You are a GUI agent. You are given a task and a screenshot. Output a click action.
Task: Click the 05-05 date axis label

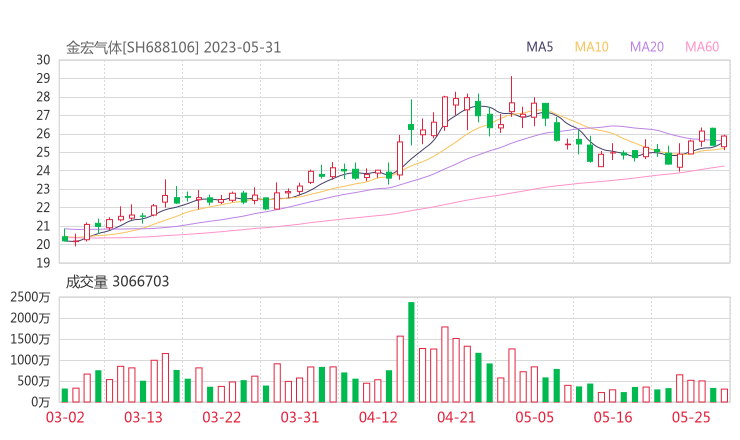534,417
